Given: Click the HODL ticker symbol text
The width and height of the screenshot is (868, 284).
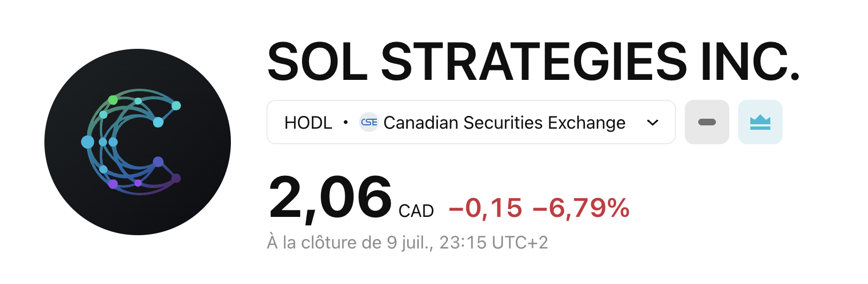Looking at the screenshot, I should click(x=308, y=123).
